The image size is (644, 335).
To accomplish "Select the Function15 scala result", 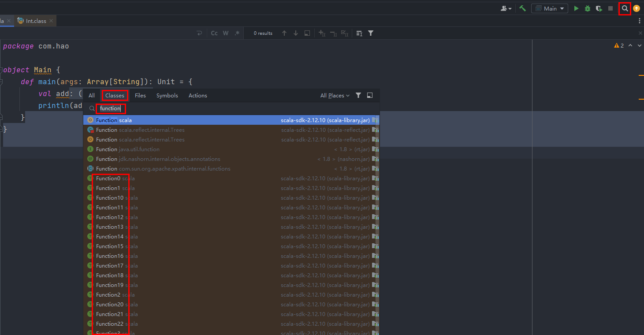I will (x=231, y=246).
